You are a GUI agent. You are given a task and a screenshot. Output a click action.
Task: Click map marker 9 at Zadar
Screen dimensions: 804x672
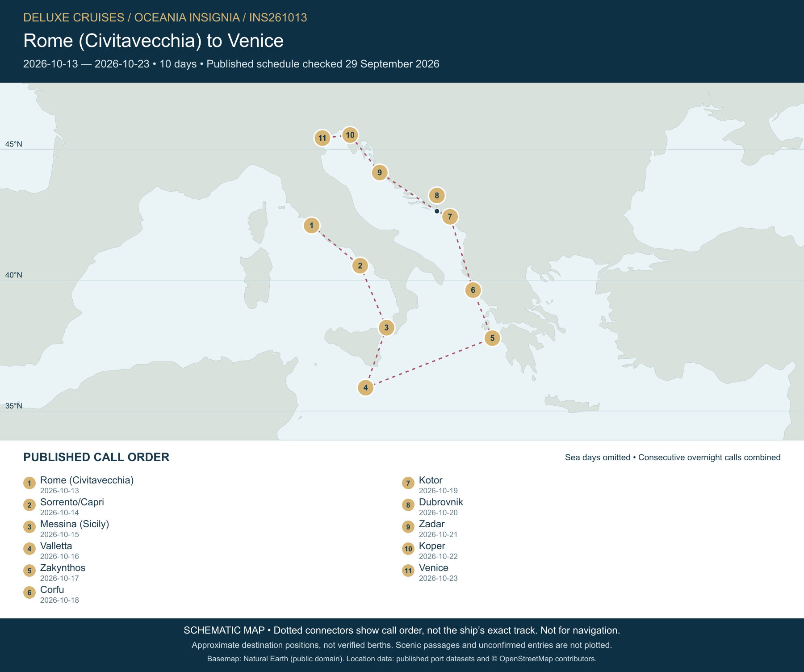tap(380, 172)
